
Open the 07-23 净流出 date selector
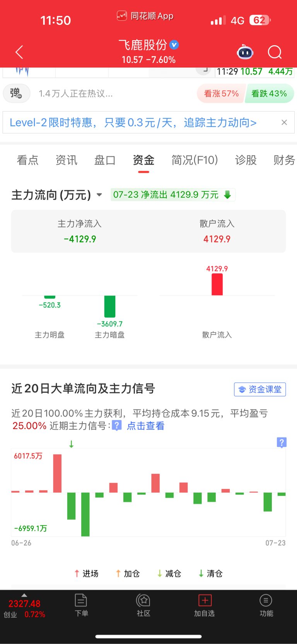point(173,195)
